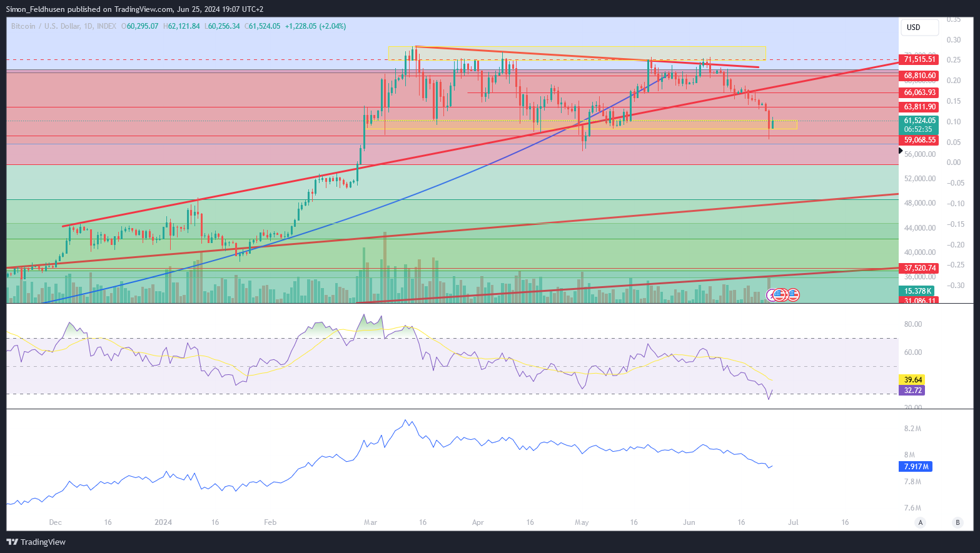Screen dimensions: 980x553
Task: Click the Simon_Feldhusen published header text
Action: pos(134,9)
